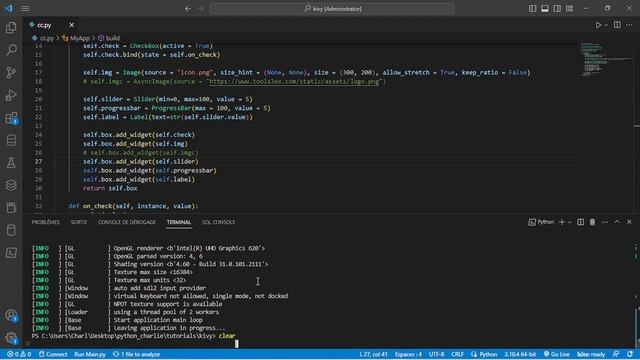Switch to the SORTIE panel tab
Screen dimensions: 640x360
pos(79,222)
